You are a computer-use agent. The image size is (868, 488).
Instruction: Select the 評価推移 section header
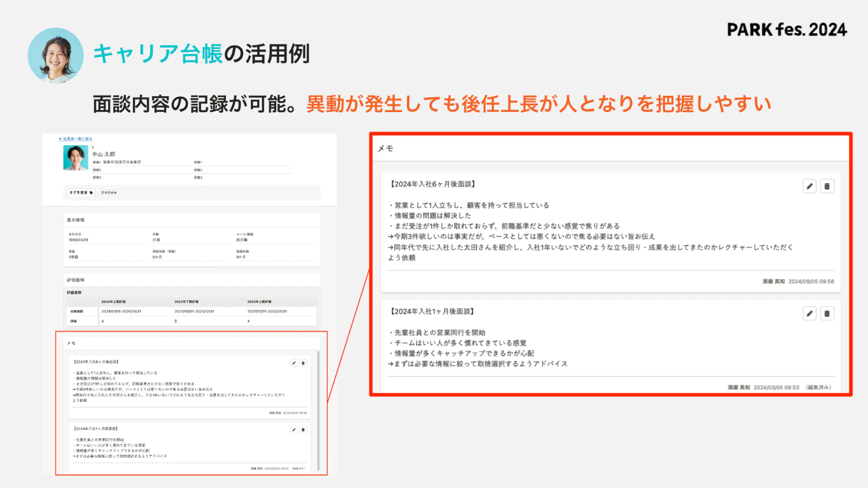75,280
